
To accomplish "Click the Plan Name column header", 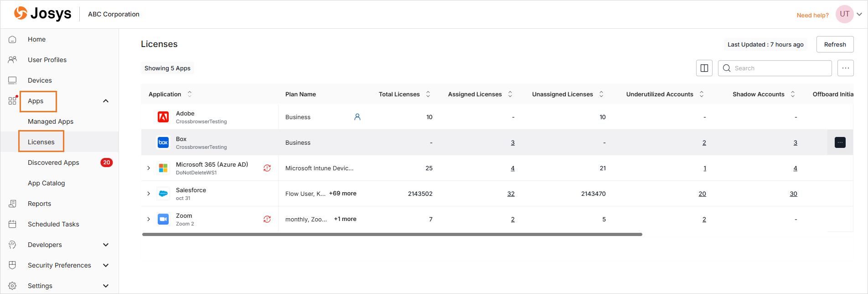I will 300,94.
